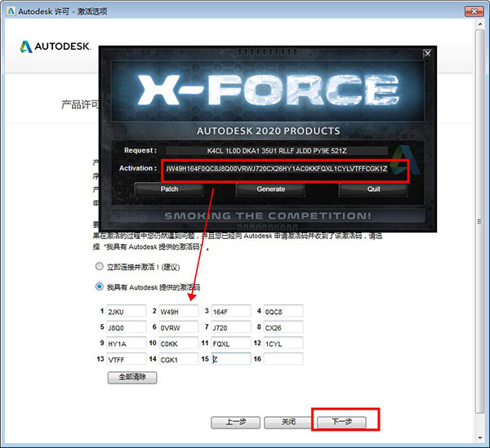490x448 pixels.
Task: Focus activation code box 11 containing FQXL
Action: click(230, 343)
